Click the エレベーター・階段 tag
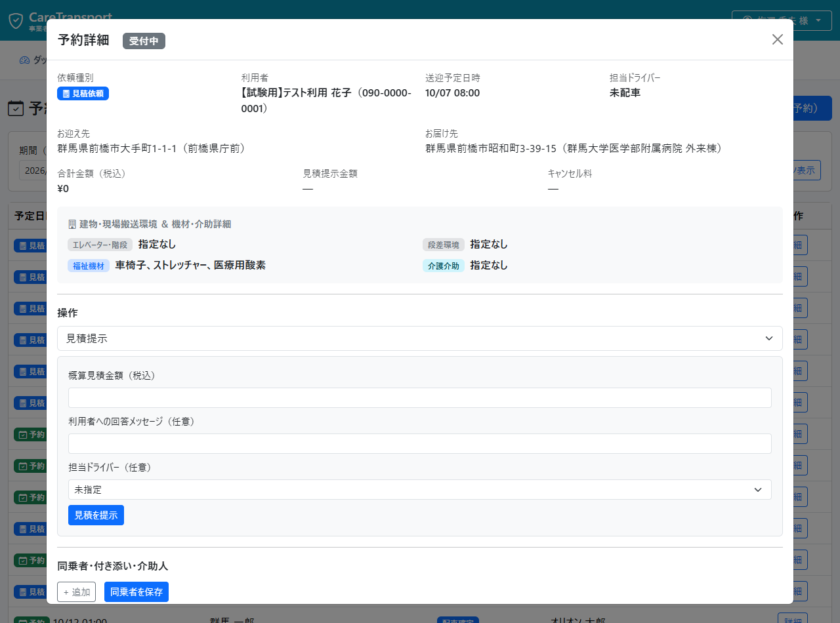The width and height of the screenshot is (840, 623). point(100,245)
